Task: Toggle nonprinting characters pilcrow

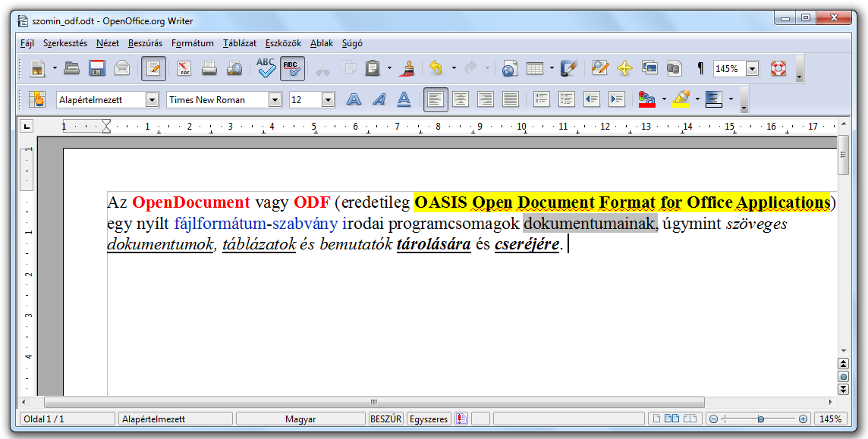Action: click(x=700, y=68)
